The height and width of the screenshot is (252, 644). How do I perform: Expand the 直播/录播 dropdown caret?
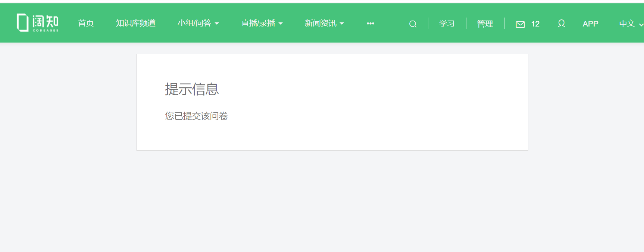(x=281, y=24)
